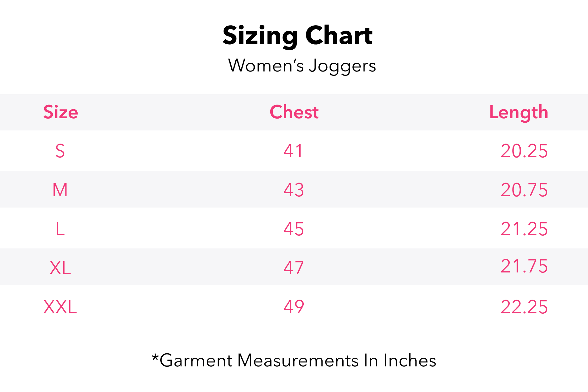Click the length value 20.25
The height and width of the screenshot is (392, 588).
coord(524,151)
